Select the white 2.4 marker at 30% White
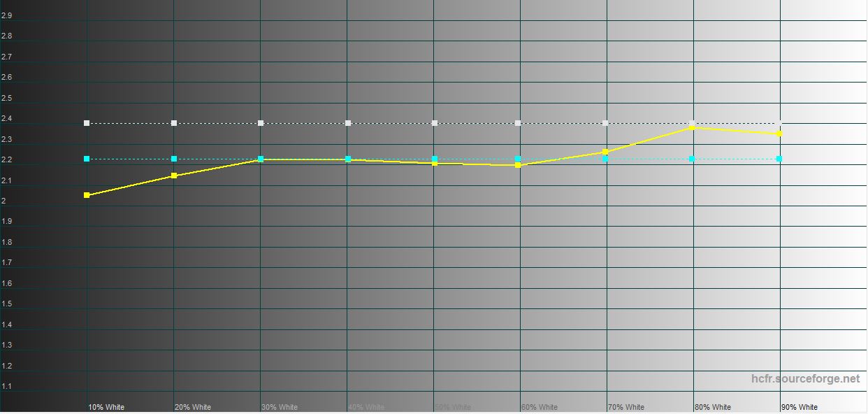Image resolution: width=868 pixels, height=414 pixels. pos(261,123)
